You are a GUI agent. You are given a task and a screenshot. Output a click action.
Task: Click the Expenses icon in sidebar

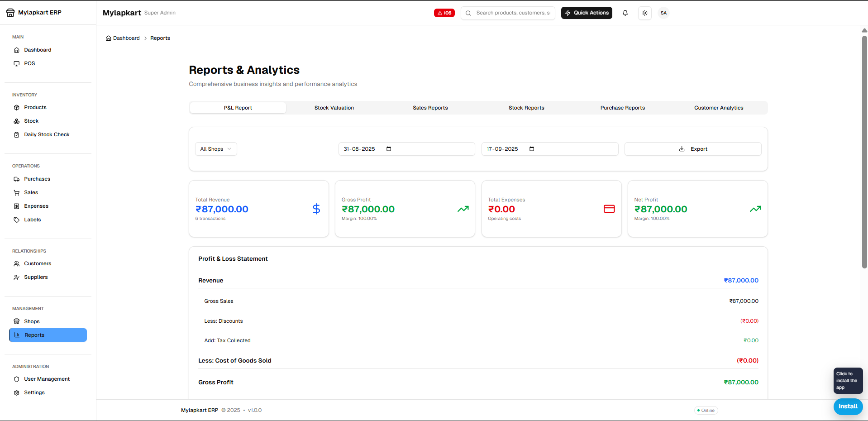click(x=16, y=206)
